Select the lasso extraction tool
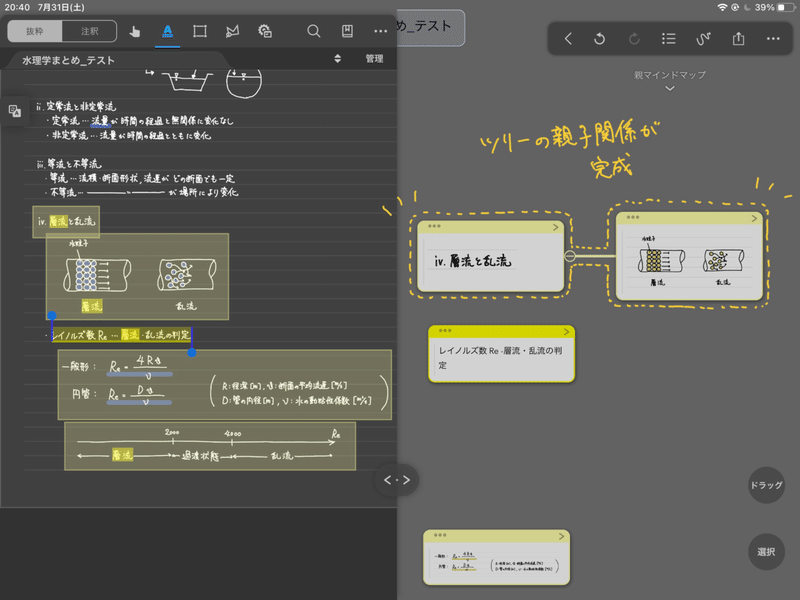 point(231,32)
